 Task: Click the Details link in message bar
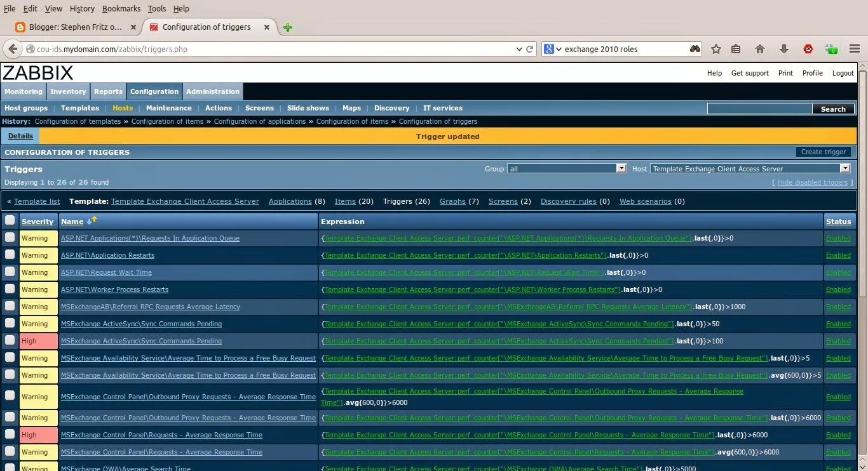point(20,136)
